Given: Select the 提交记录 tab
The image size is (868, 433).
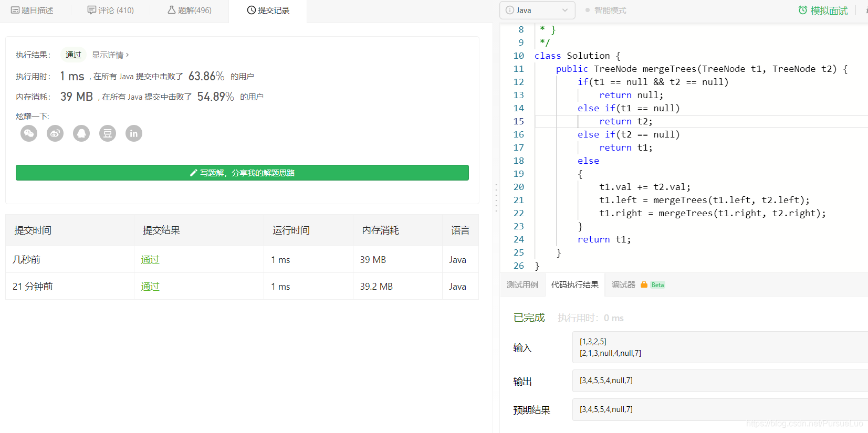Looking at the screenshot, I should pos(268,10).
